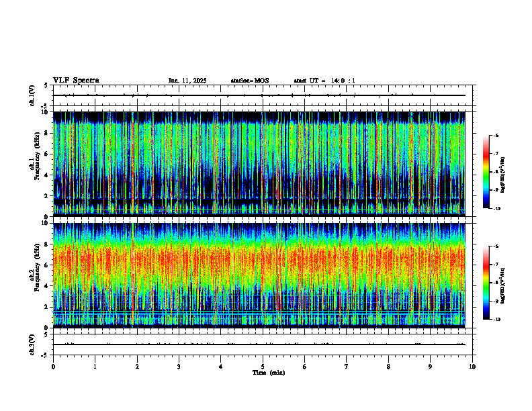Click the '2' kHz tick on ch.1 frequency axis

(x=47, y=195)
